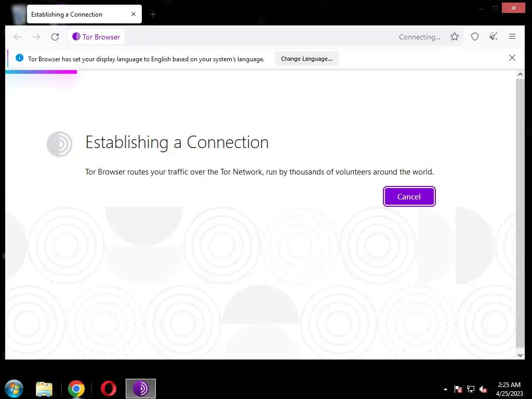Close the Establishing a Connection tab
Screen dimensions: 532x399
[134, 14]
